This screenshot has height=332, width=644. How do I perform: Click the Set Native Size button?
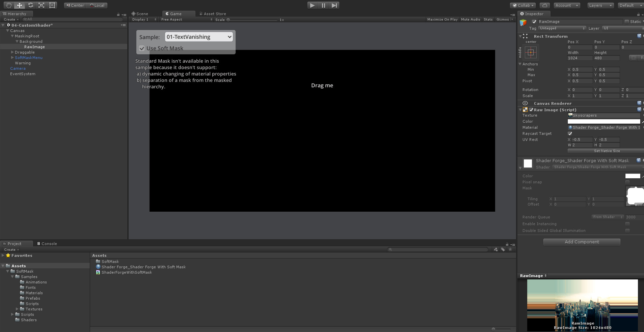pyautogui.click(x=605, y=151)
